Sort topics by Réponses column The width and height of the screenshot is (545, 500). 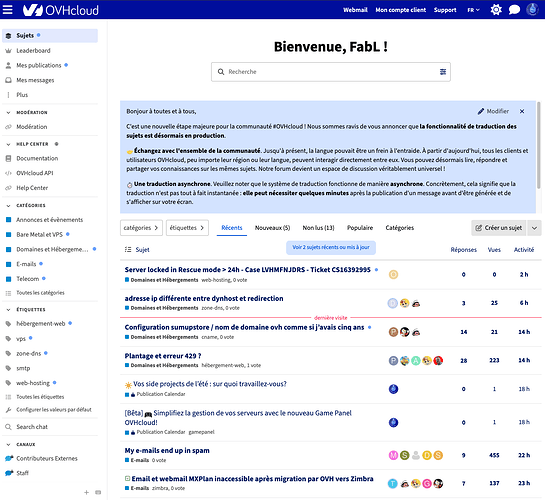pyautogui.click(x=463, y=250)
